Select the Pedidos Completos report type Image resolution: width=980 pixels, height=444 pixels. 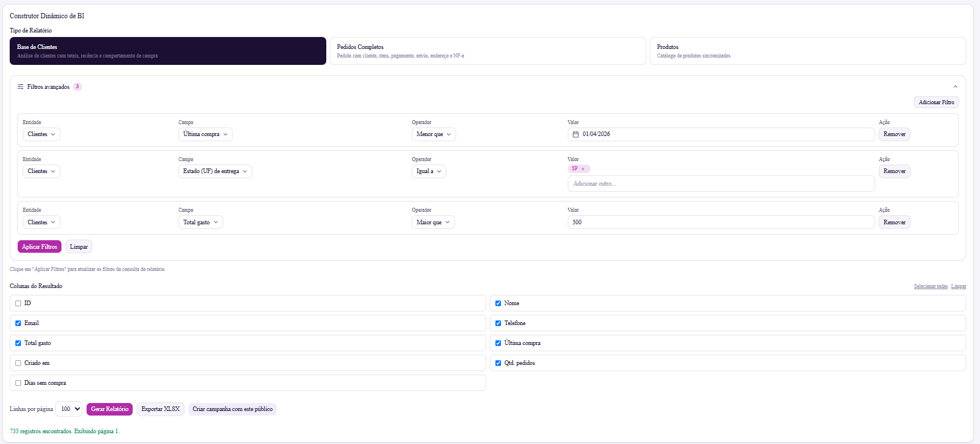488,51
